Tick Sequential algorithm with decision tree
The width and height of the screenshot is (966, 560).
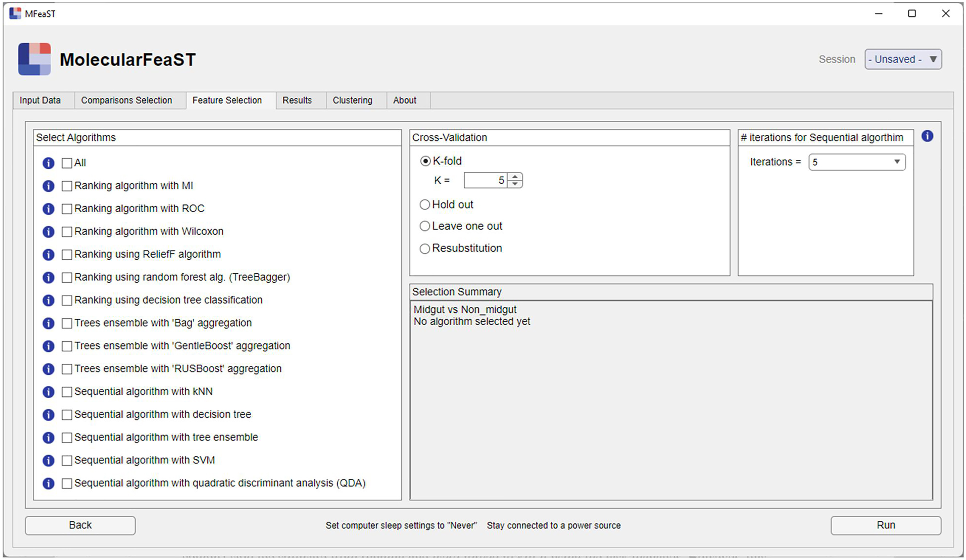[67, 415]
